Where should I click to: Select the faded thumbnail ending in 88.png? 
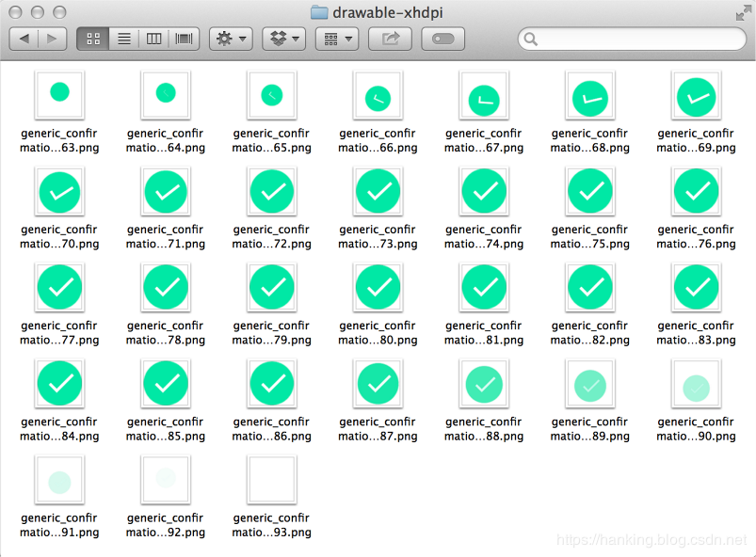pyautogui.click(x=484, y=384)
